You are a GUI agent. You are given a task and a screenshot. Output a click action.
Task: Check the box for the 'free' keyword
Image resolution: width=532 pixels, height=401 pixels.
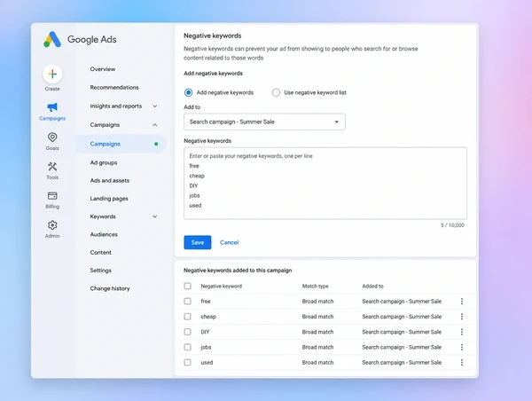[x=188, y=301]
